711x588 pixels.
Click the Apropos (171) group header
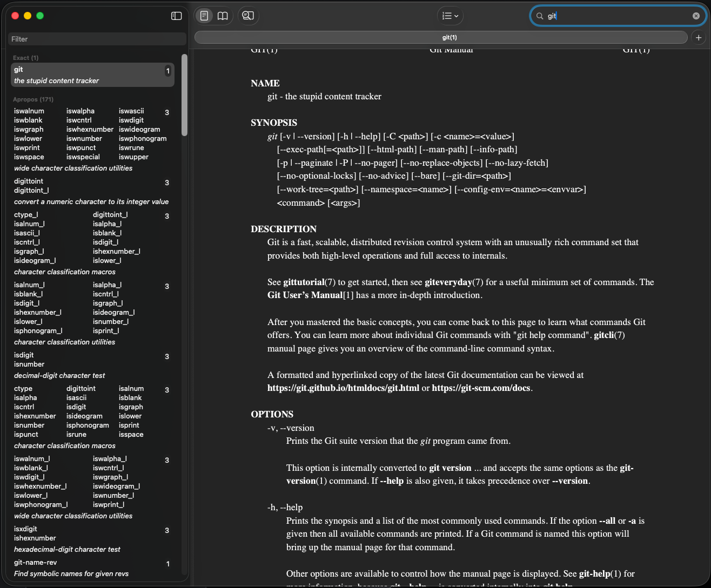(33, 99)
